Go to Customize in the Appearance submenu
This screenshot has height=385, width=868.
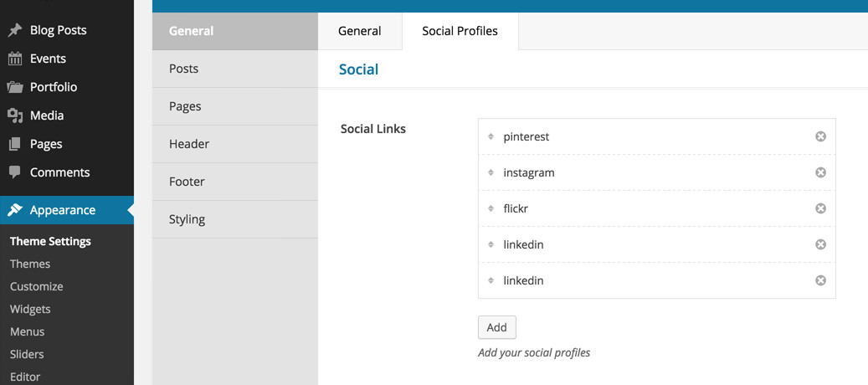[37, 286]
